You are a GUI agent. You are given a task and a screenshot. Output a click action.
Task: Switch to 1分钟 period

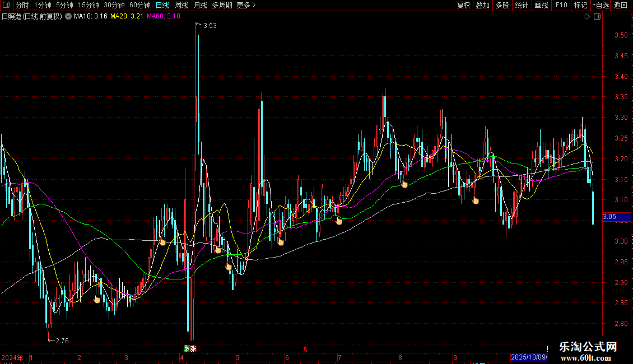[43, 5]
